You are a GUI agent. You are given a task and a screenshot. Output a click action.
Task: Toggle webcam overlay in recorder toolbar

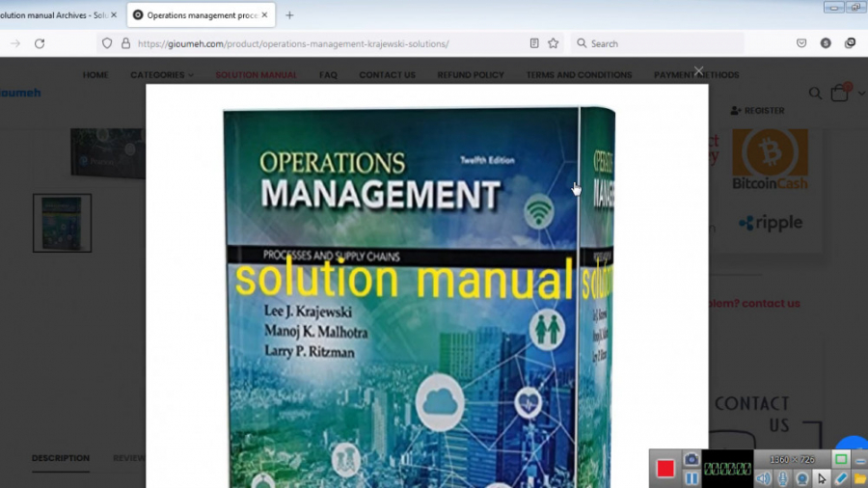(x=801, y=478)
